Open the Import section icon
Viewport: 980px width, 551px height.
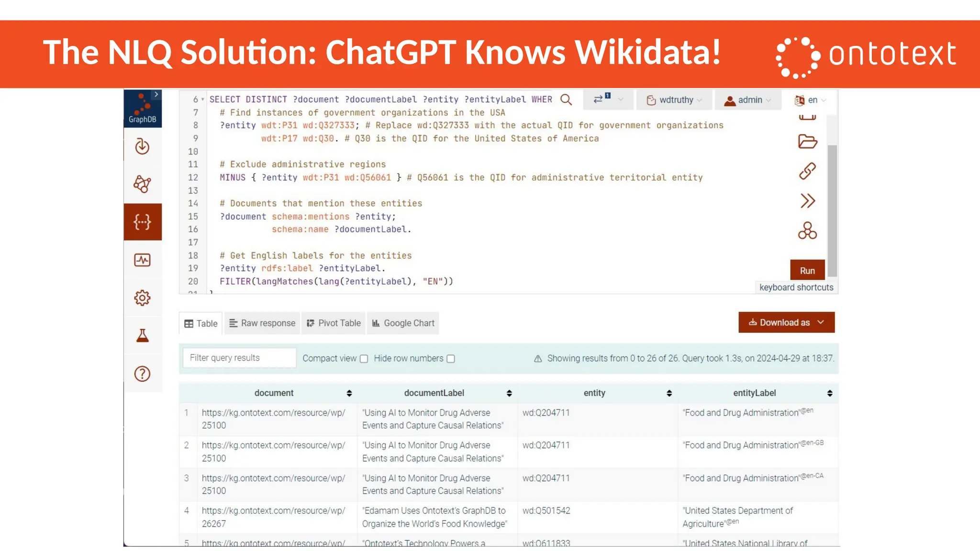click(142, 146)
